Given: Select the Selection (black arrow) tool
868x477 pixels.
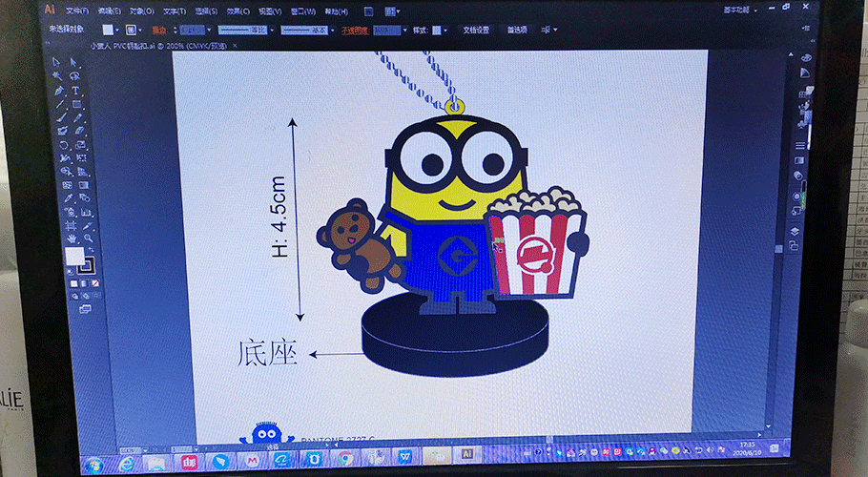Looking at the screenshot, I should pos(56,62).
